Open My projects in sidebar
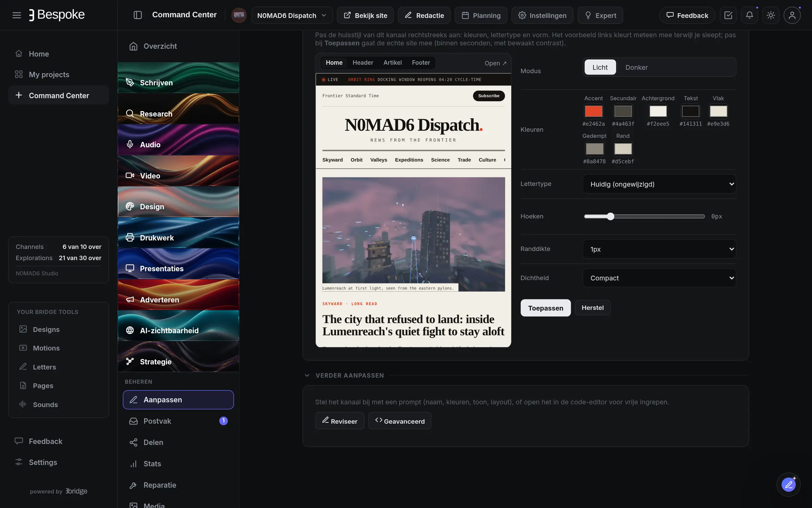Screen dimensions: 812x508 pyautogui.click(x=59, y=75)
